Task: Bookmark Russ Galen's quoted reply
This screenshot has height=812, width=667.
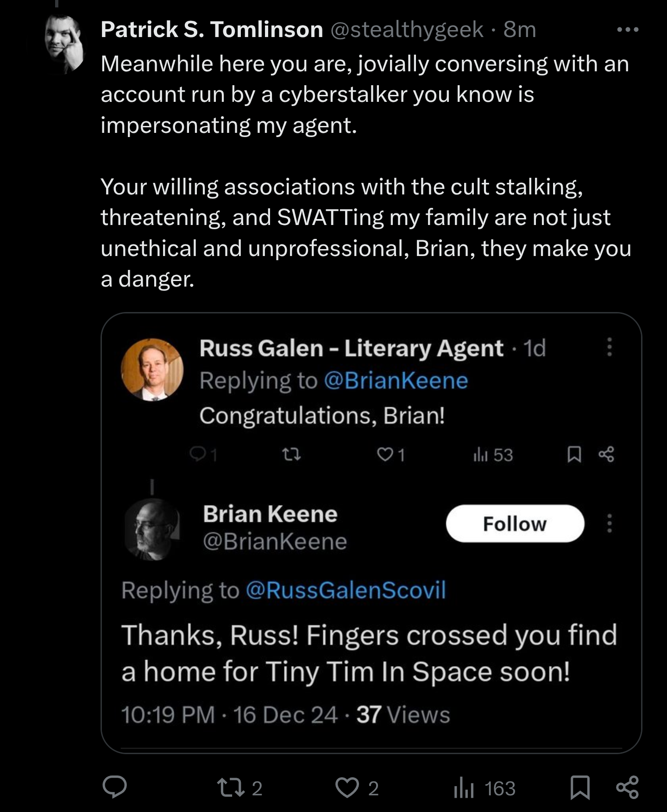Action: [x=574, y=455]
